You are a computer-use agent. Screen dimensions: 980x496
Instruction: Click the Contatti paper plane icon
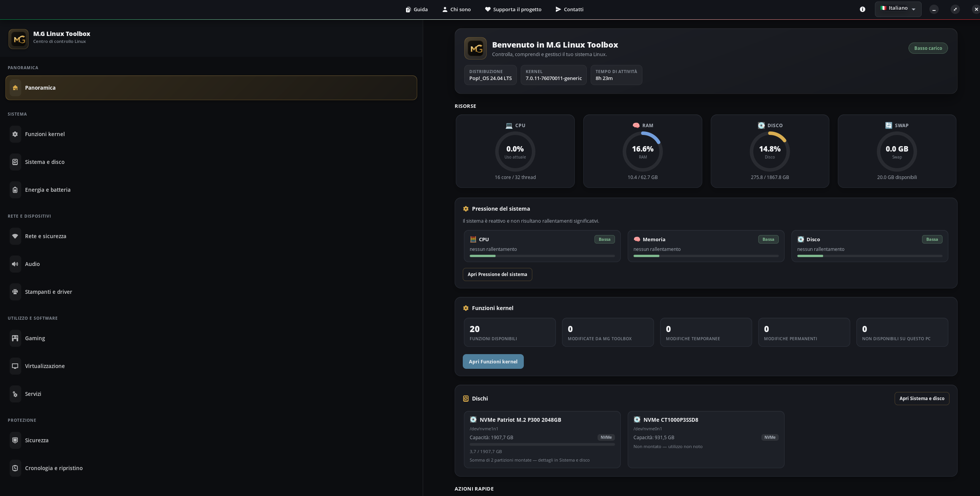coord(558,9)
